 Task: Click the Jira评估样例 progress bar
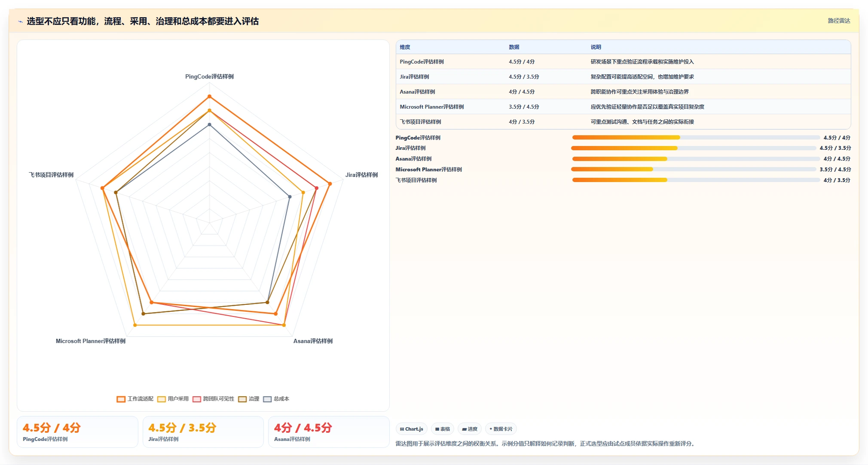tap(694, 148)
